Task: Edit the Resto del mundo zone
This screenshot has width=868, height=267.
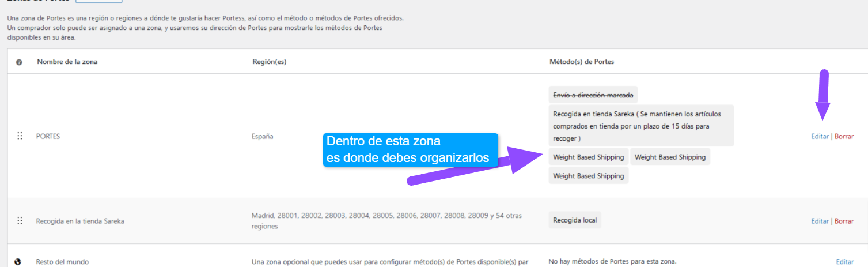Action: coord(844,262)
